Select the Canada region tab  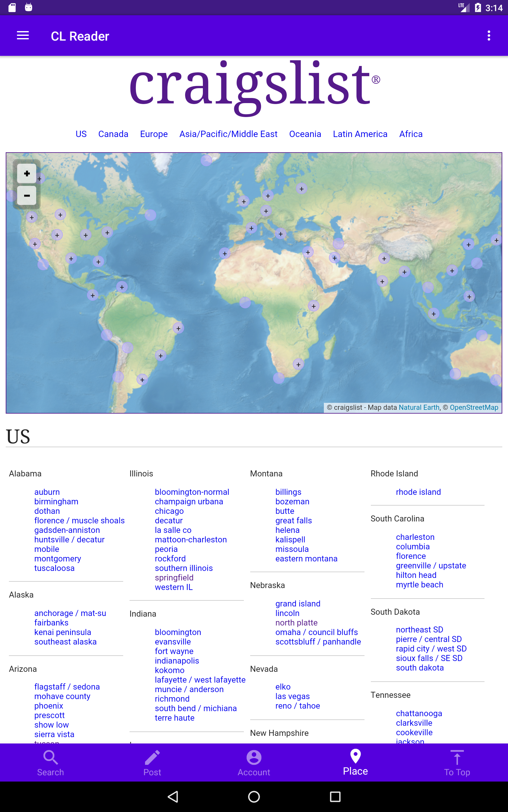pos(113,134)
